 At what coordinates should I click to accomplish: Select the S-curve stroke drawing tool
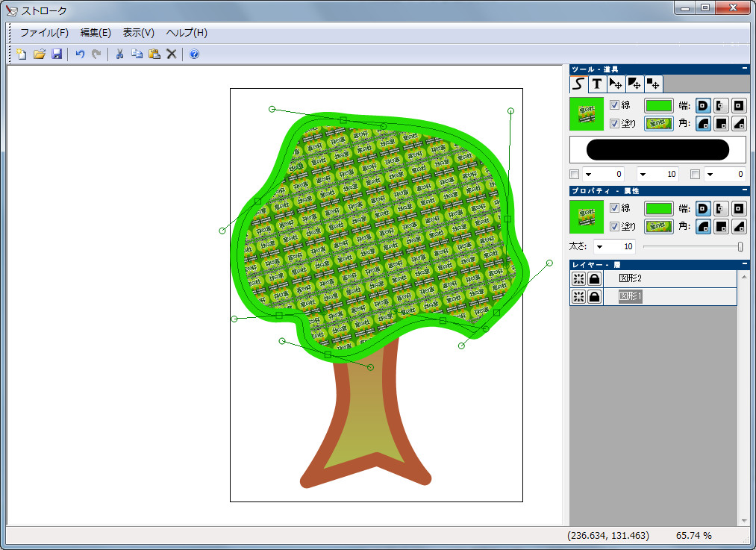pyautogui.click(x=578, y=84)
